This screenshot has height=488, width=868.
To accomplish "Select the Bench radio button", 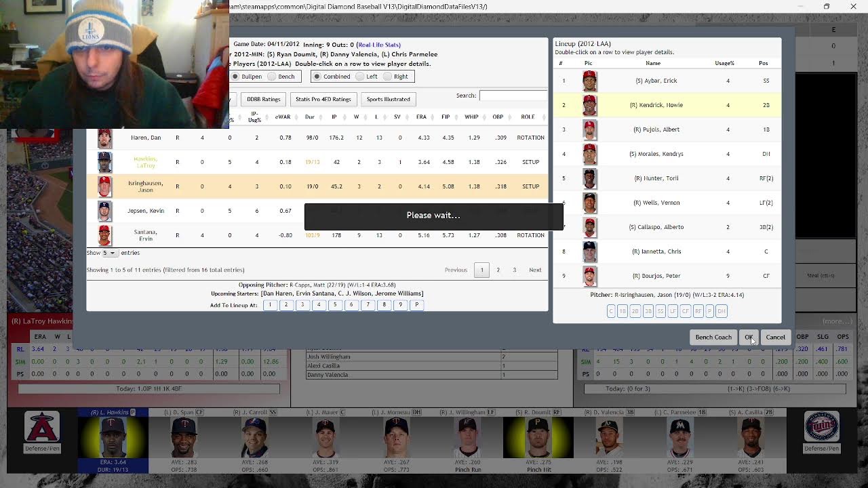I will pyautogui.click(x=271, y=77).
